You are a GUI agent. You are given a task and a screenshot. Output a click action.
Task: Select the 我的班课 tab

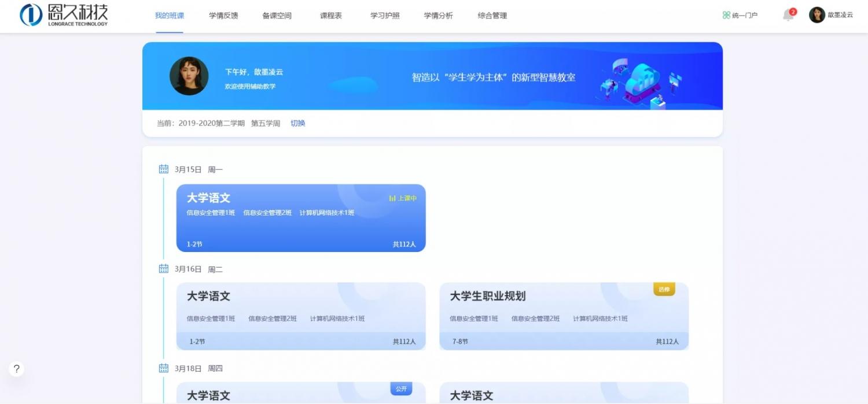click(170, 16)
